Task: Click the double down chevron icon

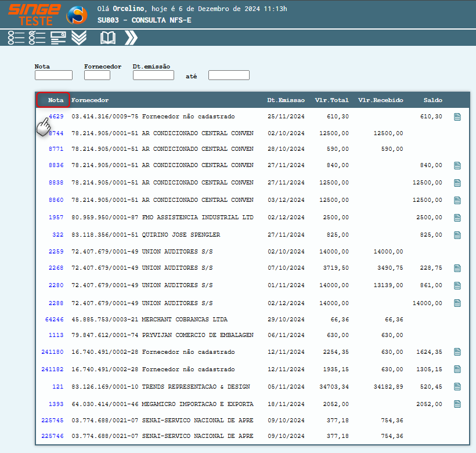Action: [x=79, y=38]
